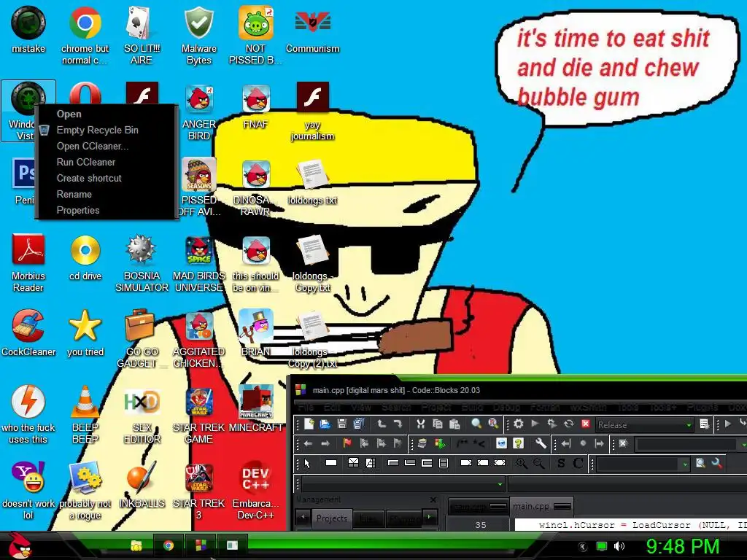
Task: Click the Find magnifier icon in Code::Blocks
Action: point(476,424)
